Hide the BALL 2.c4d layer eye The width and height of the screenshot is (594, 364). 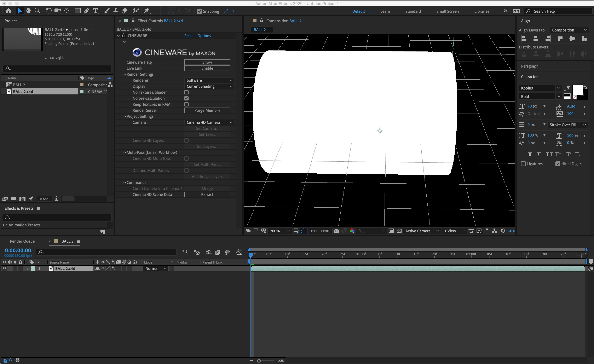click(4, 268)
